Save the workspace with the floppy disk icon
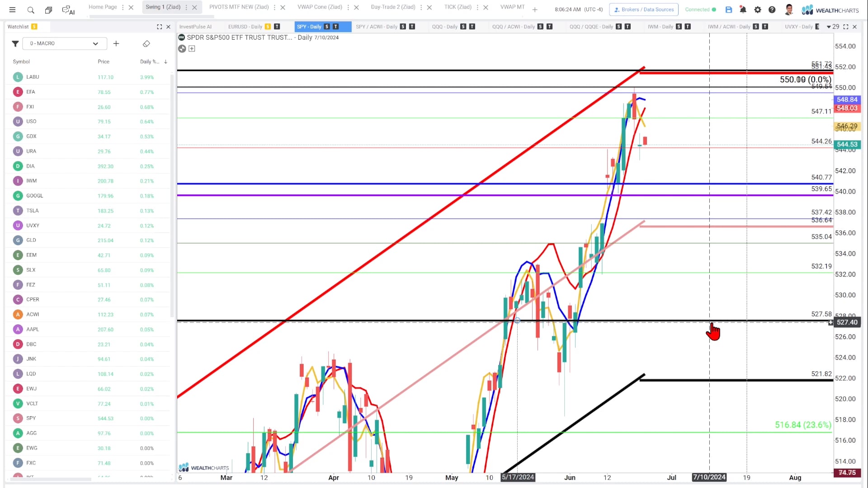Viewport: 868px width, 488px height. [x=729, y=9]
